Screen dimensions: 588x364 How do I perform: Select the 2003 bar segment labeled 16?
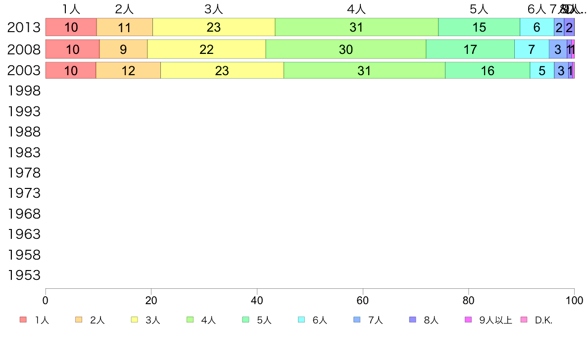pos(488,71)
